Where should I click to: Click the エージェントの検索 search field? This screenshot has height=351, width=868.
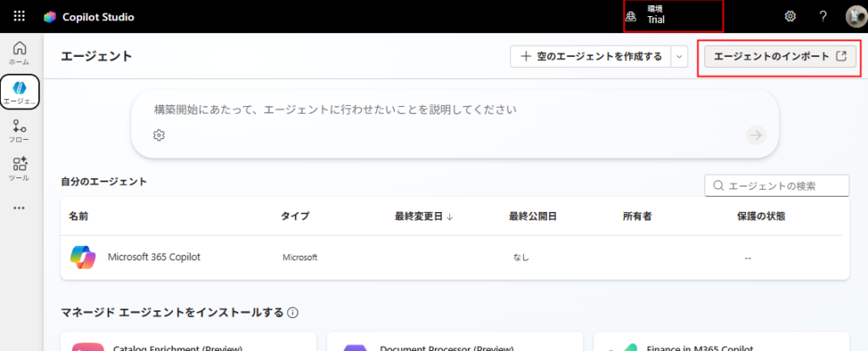pos(776,186)
